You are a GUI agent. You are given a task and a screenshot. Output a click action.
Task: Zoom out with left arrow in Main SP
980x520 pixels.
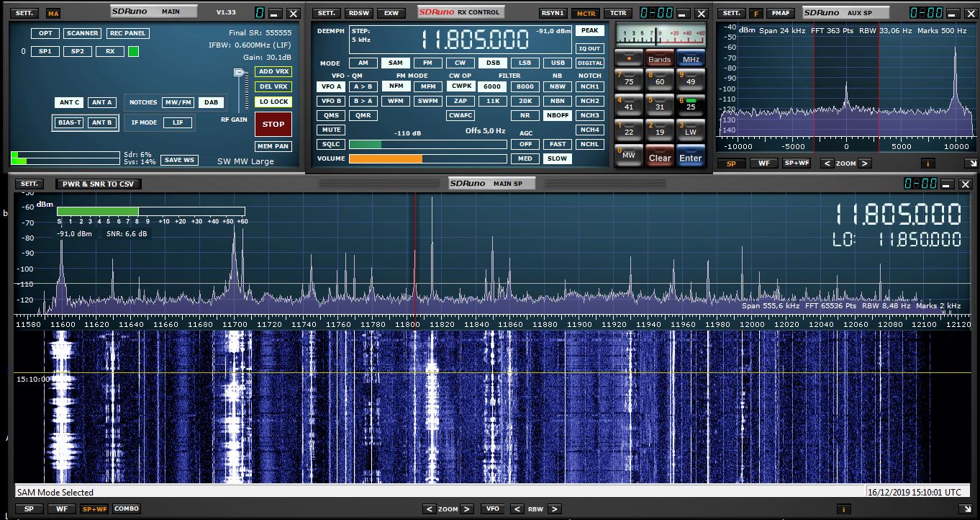430,509
